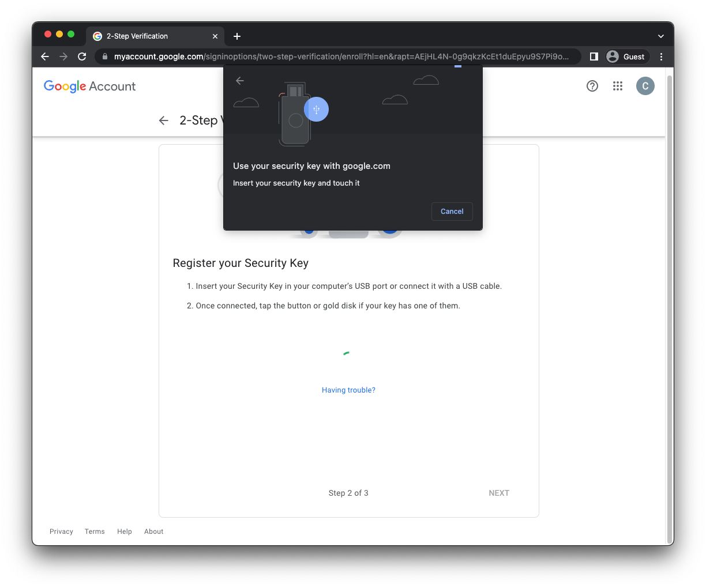This screenshot has height=588, width=706.
Task: Click the macOS yellow minimize button
Action: point(59,34)
